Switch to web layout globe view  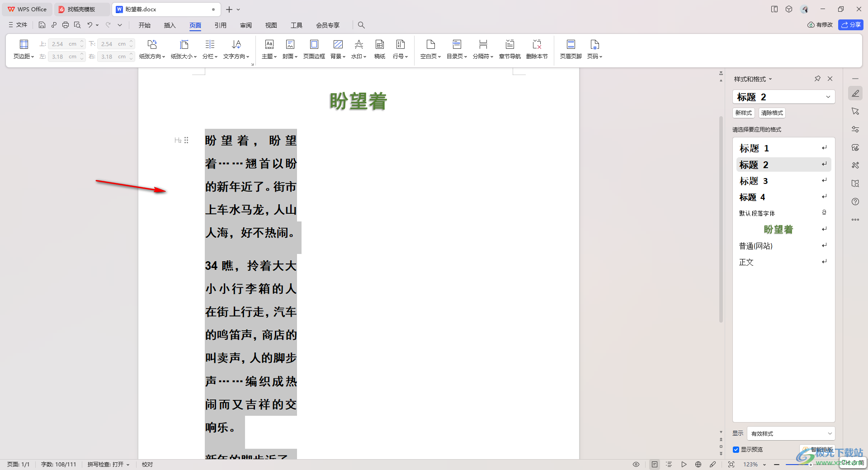click(698, 464)
